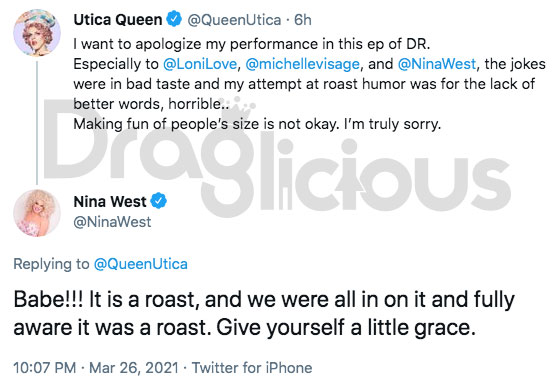Click Nina West's blue verified badge

[x=159, y=201]
